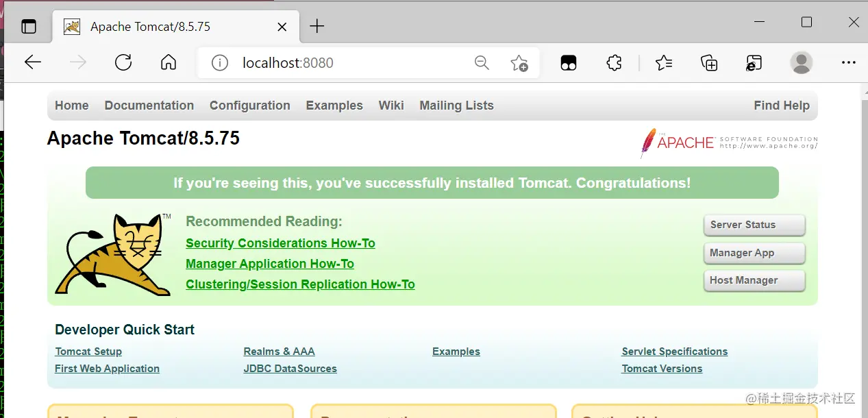Open Examples in Tomcat navigation bar
The width and height of the screenshot is (868, 418).
point(334,106)
